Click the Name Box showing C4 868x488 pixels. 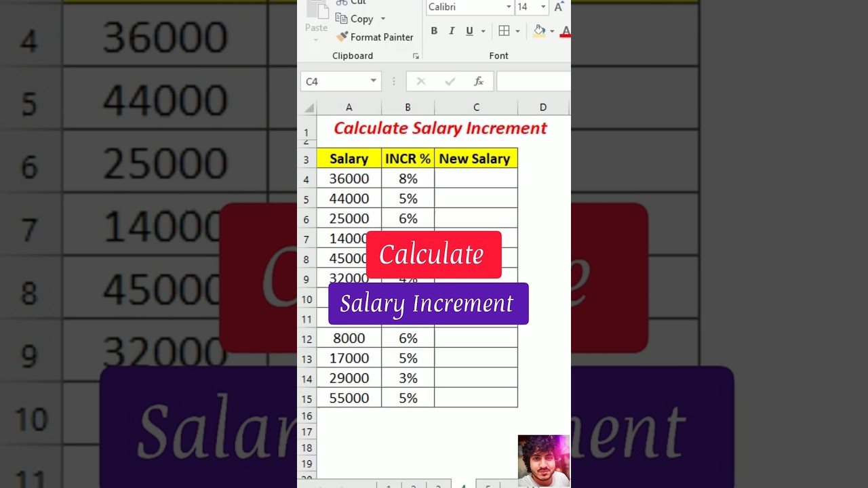click(340, 81)
